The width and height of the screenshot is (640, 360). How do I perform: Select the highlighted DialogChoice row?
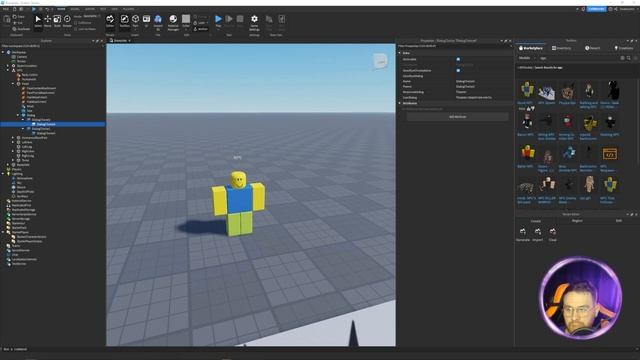point(53,124)
